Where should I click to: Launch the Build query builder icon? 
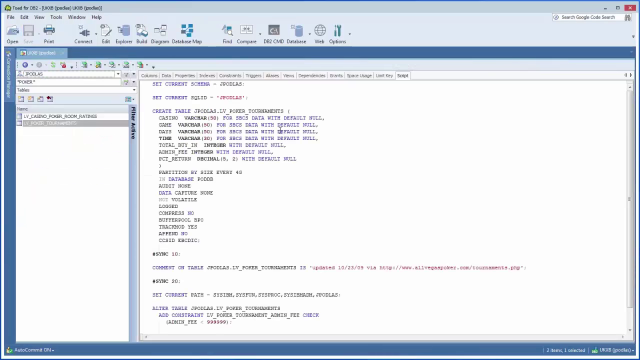[x=142, y=34]
